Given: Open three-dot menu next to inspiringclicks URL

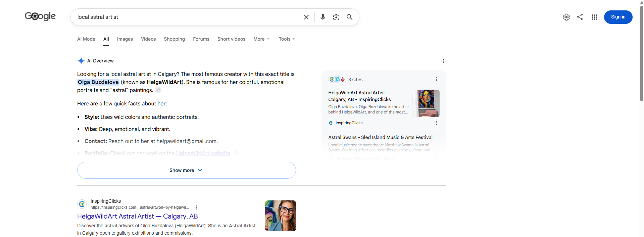Looking at the screenshot, I should [x=196, y=207].
